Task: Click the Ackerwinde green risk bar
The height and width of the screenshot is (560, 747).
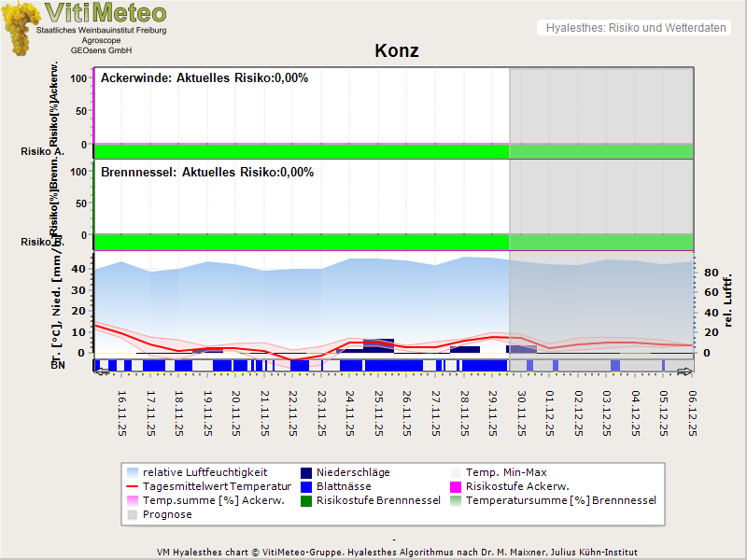Action: click(301, 151)
